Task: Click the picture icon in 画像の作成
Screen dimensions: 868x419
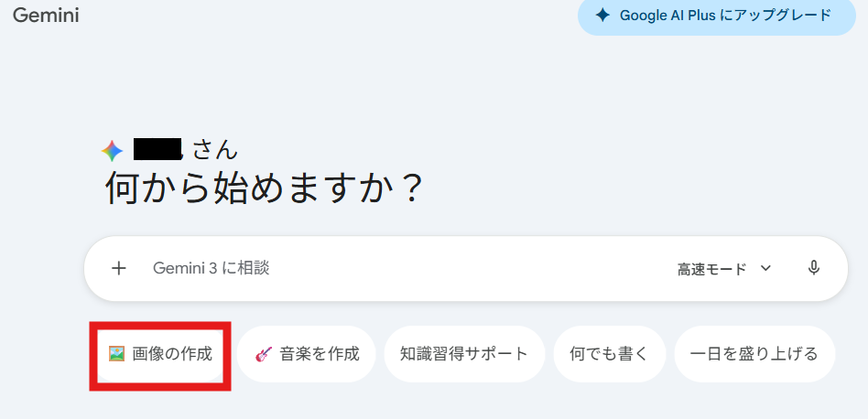Action: tap(116, 353)
